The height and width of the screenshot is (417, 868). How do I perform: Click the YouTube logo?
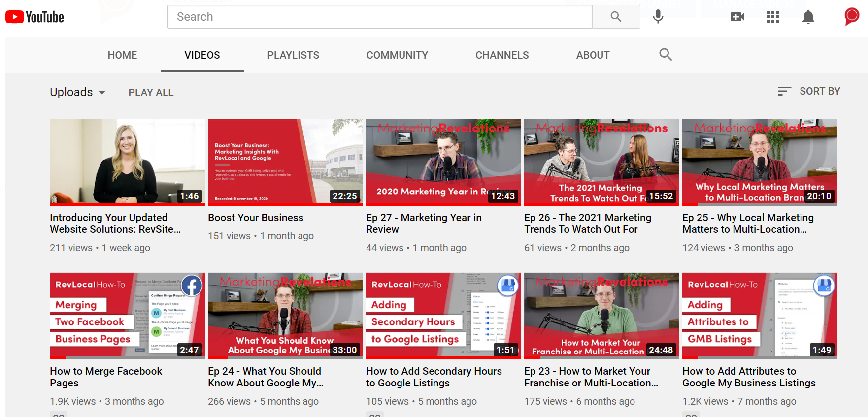click(34, 17)
